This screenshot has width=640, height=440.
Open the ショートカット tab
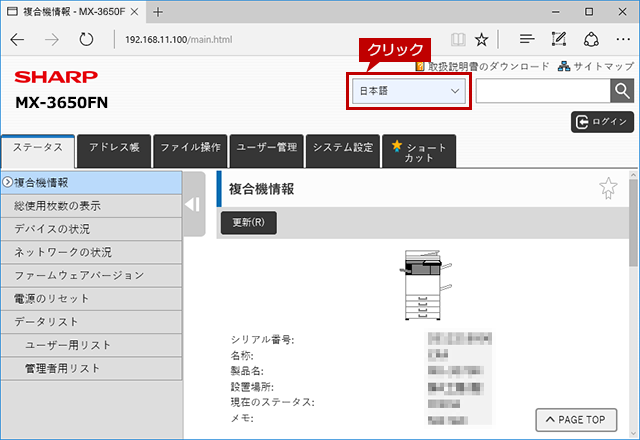coord(419,151)
